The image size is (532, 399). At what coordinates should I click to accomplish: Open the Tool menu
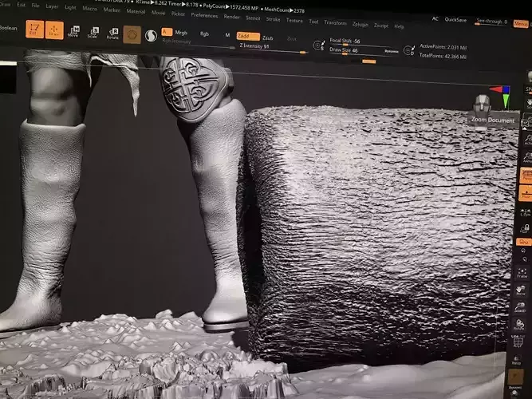313,22
